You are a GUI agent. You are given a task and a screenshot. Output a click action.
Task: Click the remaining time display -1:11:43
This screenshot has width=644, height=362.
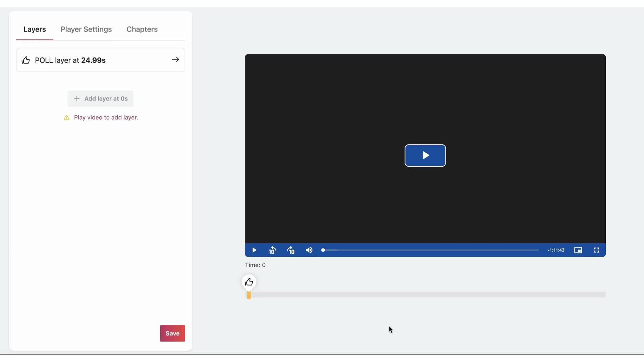point(556,250)
